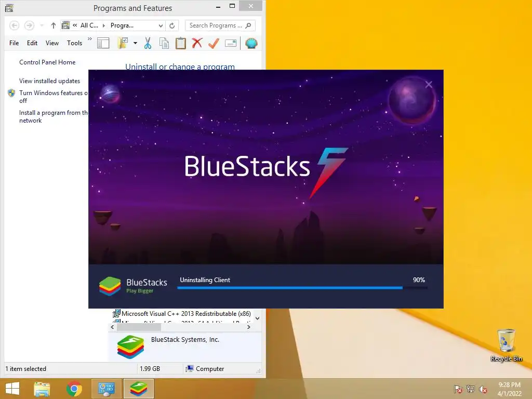Close the BlueStacks uninstaller window
The height and width of the screenshot is (399, 532).
[429, 85]
